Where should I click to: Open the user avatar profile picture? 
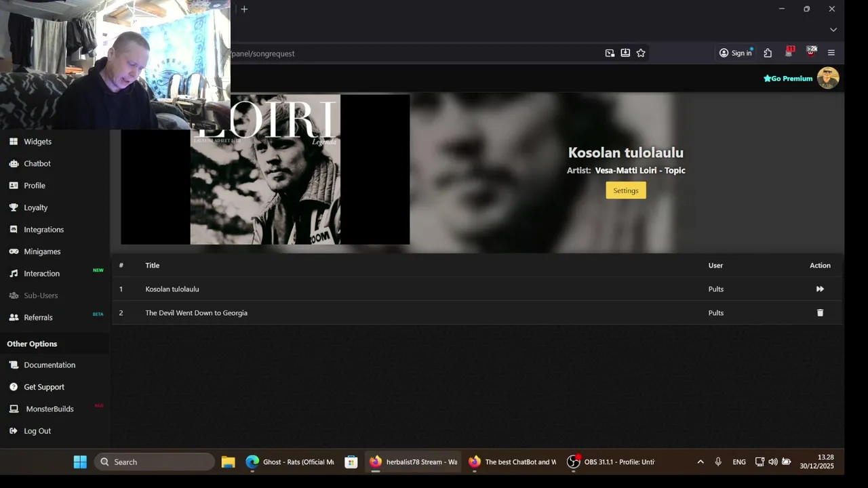(x=828, y=78)
